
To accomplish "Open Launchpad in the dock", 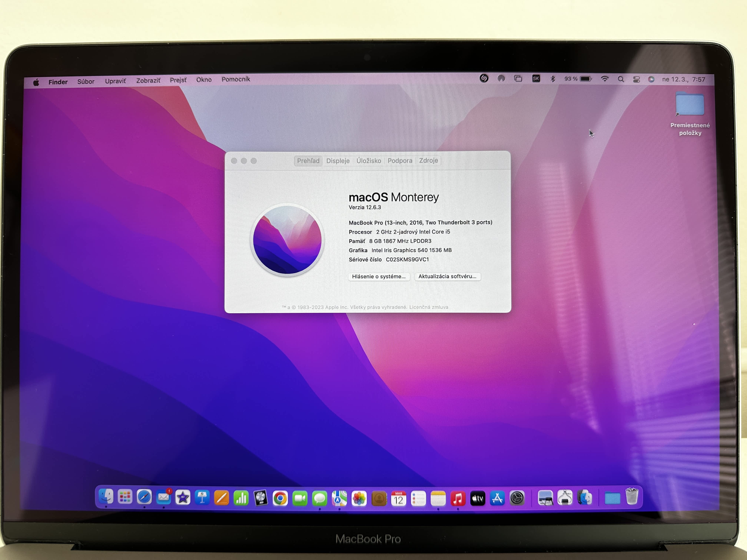I will pos(125,497).
